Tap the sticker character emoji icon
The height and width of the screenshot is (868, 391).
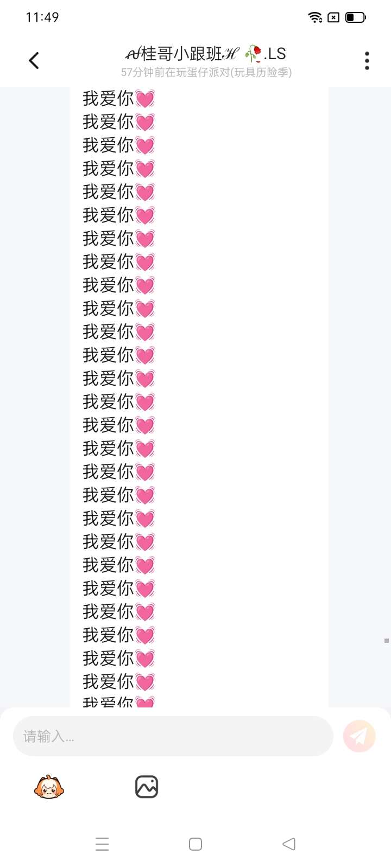coord(49,787)
